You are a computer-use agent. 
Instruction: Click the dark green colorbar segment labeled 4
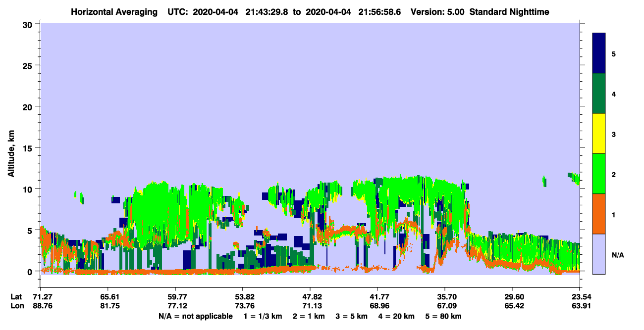point(599,94)
